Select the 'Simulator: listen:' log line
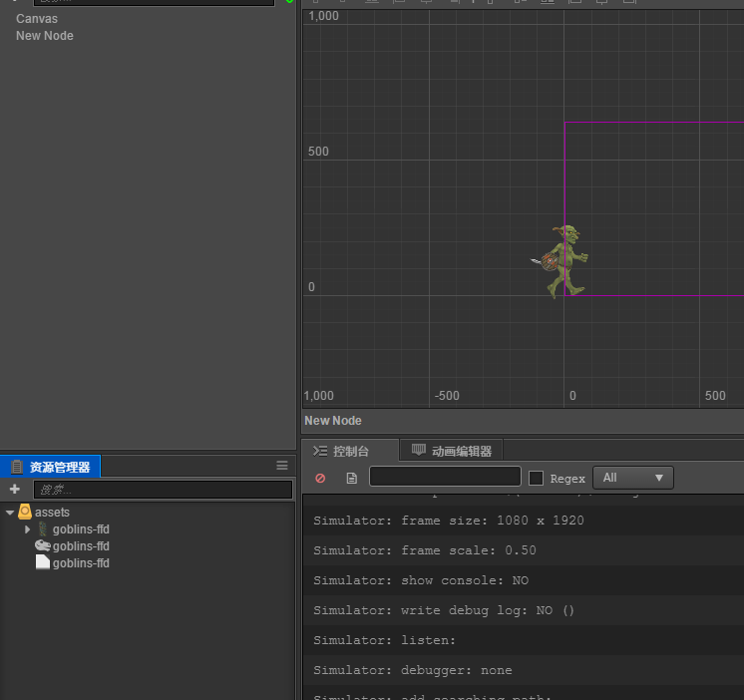Screen dimensions: 744x700 [523, 640]
